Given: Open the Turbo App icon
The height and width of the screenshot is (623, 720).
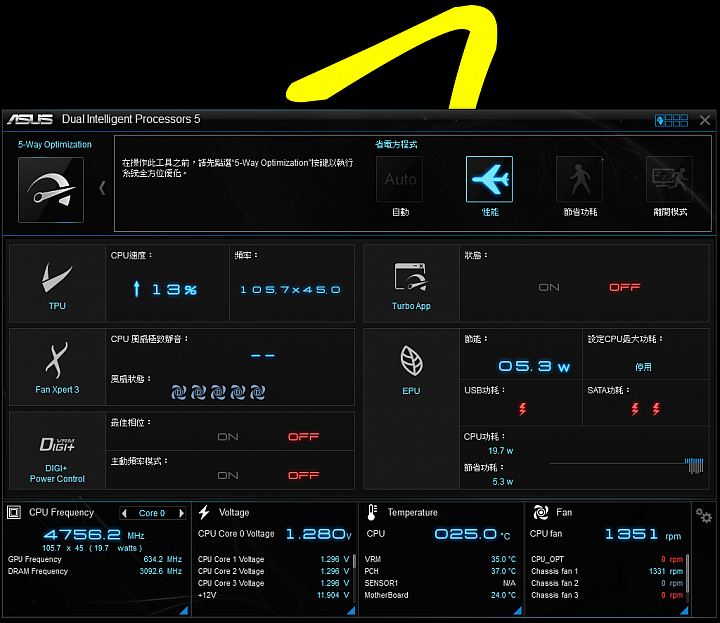Looking at the screenshot, I should 411,277.
